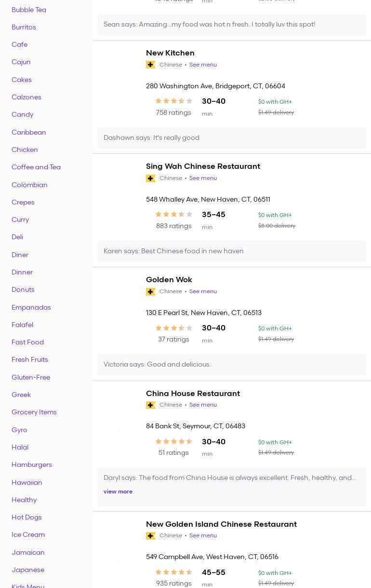Choose the Grocery Items category
This screenshot has height=588, width=371.
(x=34, y=412)
